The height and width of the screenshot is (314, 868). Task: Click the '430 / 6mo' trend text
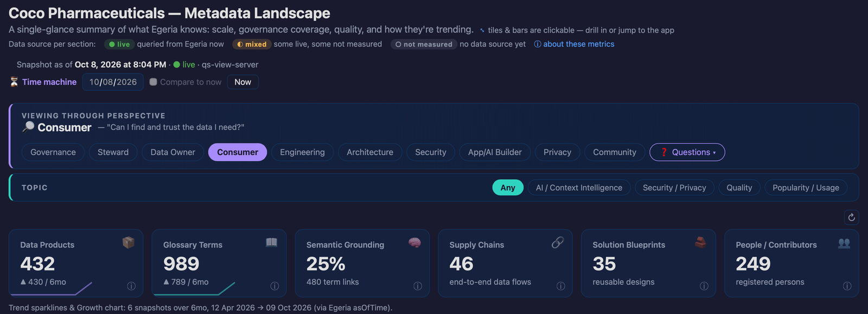[x=43, y=282]
